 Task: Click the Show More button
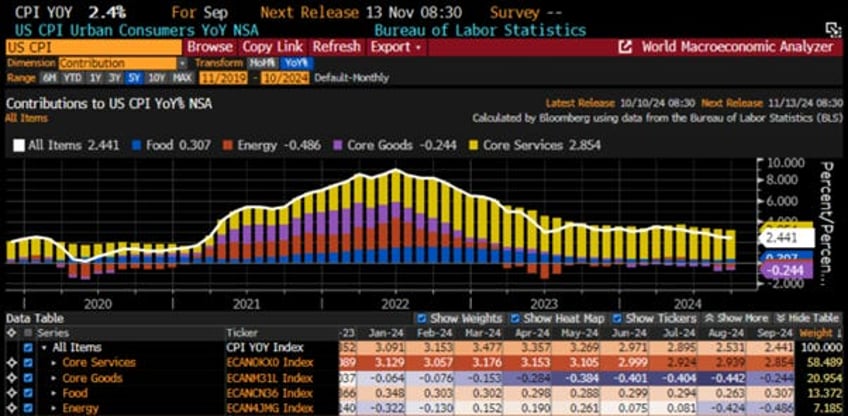coord(736,318)
